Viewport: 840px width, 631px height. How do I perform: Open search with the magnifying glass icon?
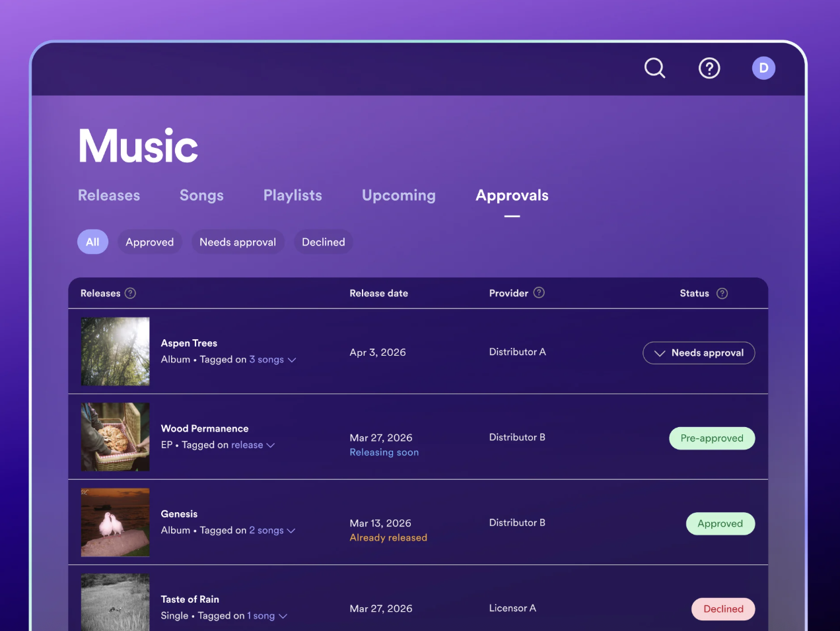click(654, 68)
